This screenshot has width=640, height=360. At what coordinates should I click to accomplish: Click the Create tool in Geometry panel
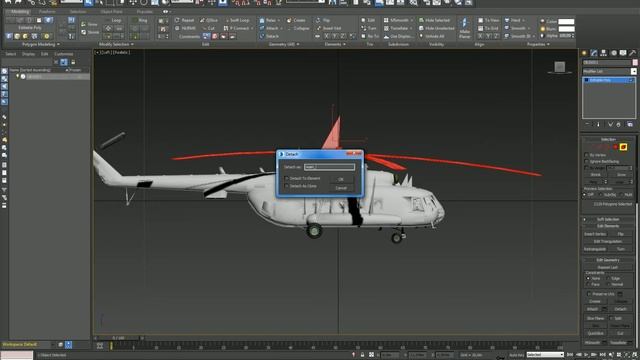point(296,20)
